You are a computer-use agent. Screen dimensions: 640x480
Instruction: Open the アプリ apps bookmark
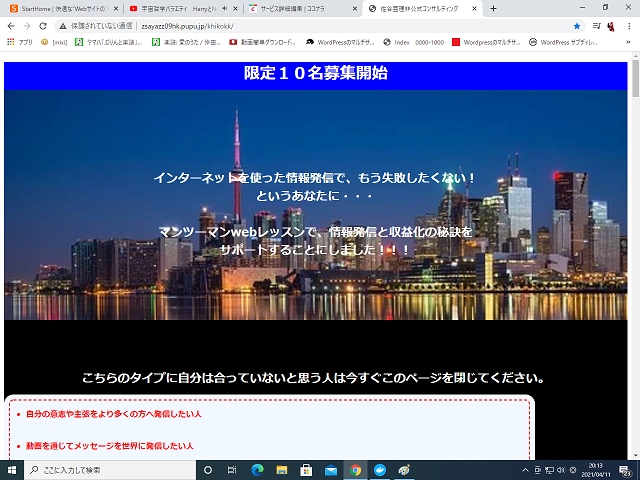20,42
